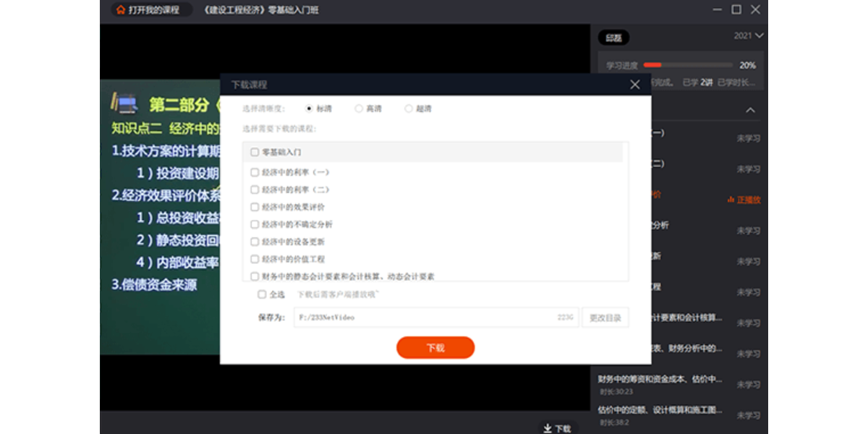Image resolution: width=868 pixels, height=434 pixels.
Task: Click the save path input field
Action: coord(436,318)
